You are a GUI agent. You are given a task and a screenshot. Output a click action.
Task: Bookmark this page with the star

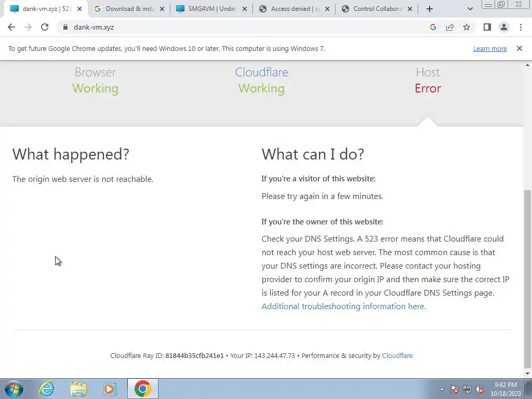tap(467, 27)
